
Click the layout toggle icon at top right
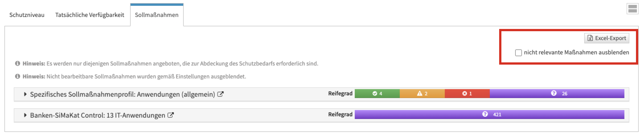[632, 9]
